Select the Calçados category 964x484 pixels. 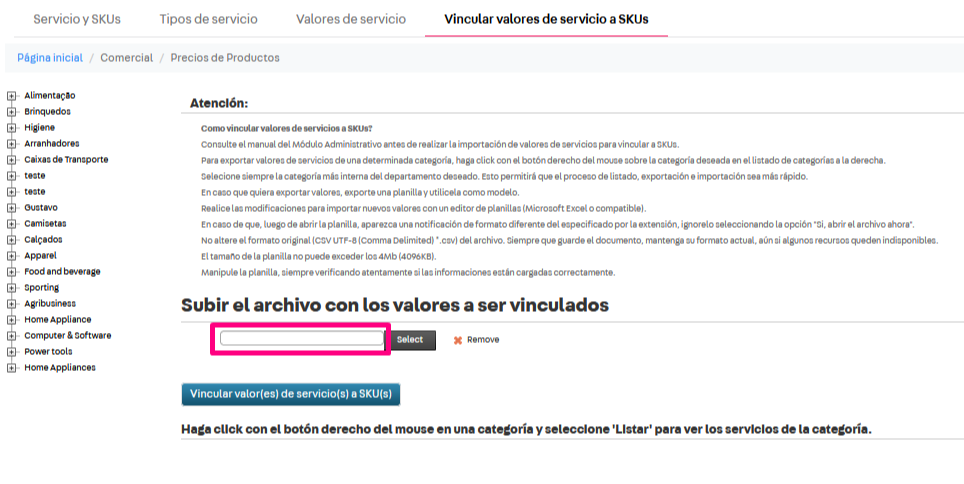pos(44,240)
